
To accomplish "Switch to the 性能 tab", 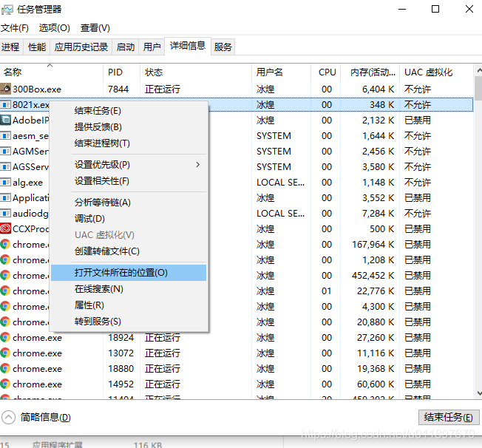I will pos(37,47).
